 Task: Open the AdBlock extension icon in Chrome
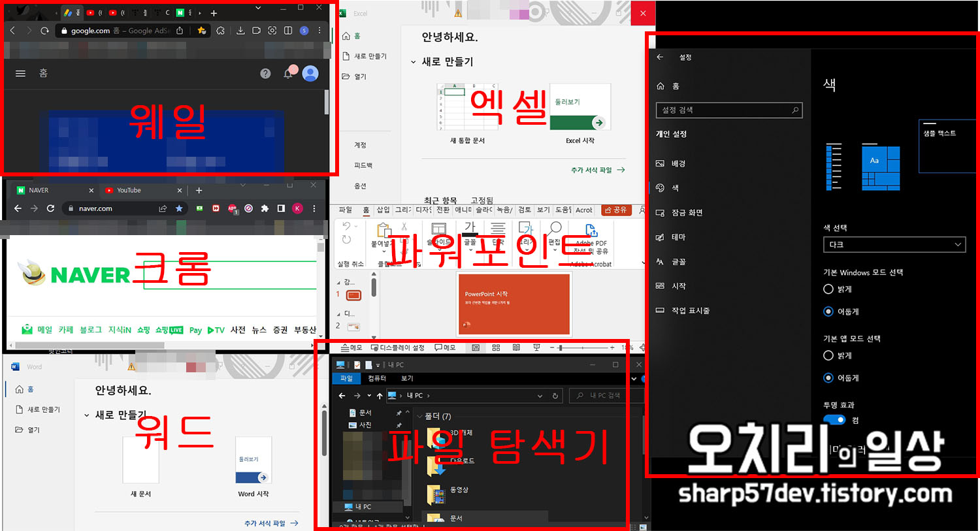[232, 208]
